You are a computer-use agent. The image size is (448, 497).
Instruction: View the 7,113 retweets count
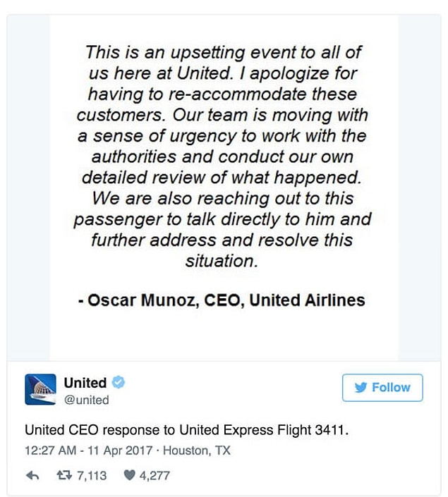[x=92, y=475]
